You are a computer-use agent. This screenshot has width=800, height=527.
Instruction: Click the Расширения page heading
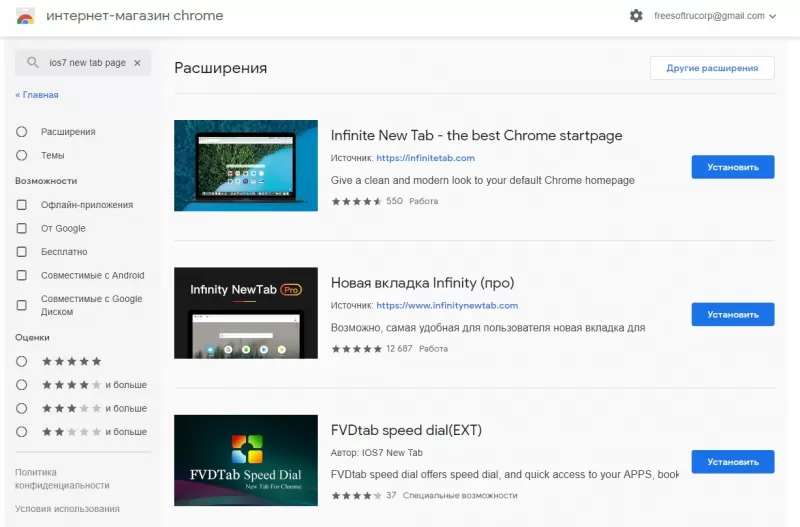click(220, 68)
